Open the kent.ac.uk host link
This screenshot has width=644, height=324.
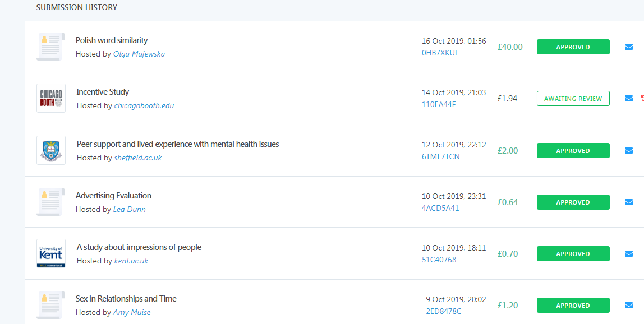coord(131,261)
